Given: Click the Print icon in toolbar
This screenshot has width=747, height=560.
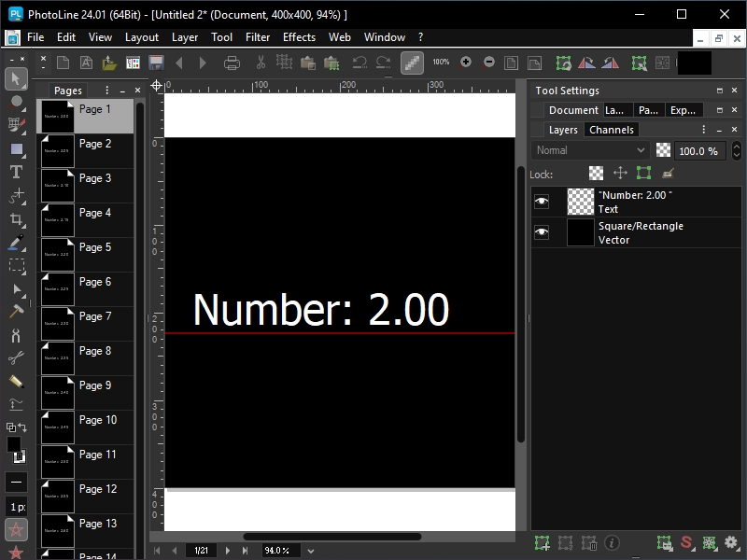Looking at the screenshot, I should point(232,63).
